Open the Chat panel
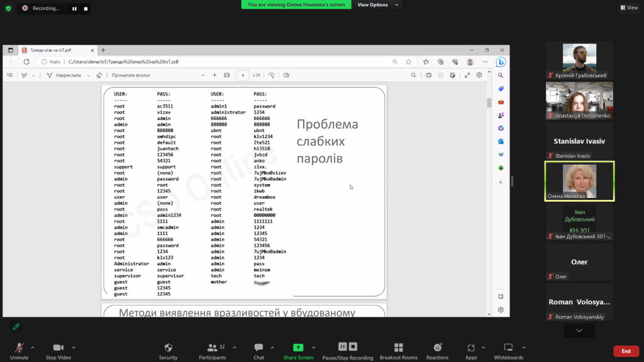 point(258,351)
